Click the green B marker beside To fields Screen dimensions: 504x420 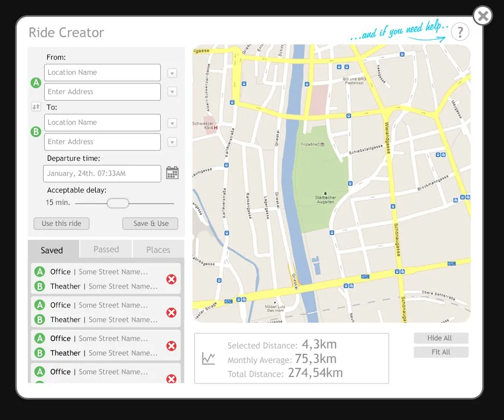(x=36, y=132)
